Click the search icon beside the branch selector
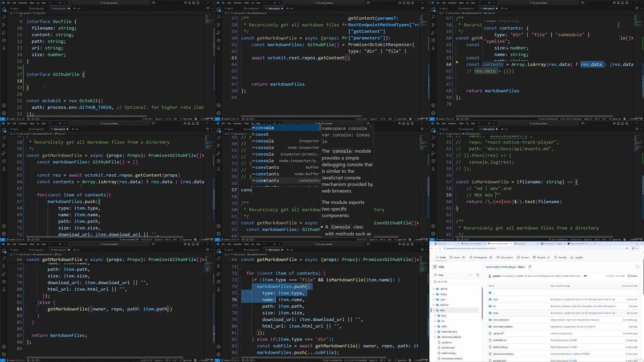Image resolution: width=644 pixels, height=362 pixels. (478, 275)
